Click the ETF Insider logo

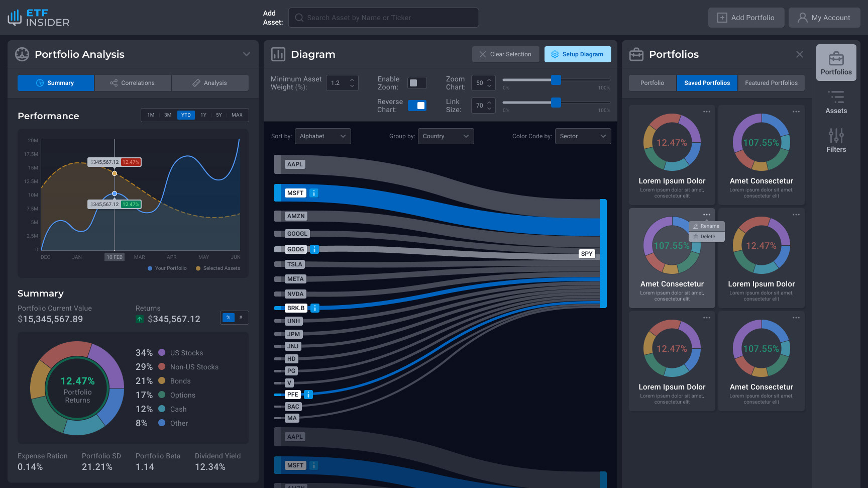point(39,18)
